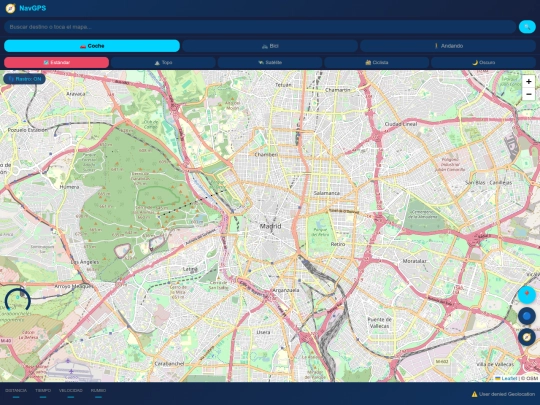Zoom out with the minus button
540x405 pixels.
tap(529, 94)
